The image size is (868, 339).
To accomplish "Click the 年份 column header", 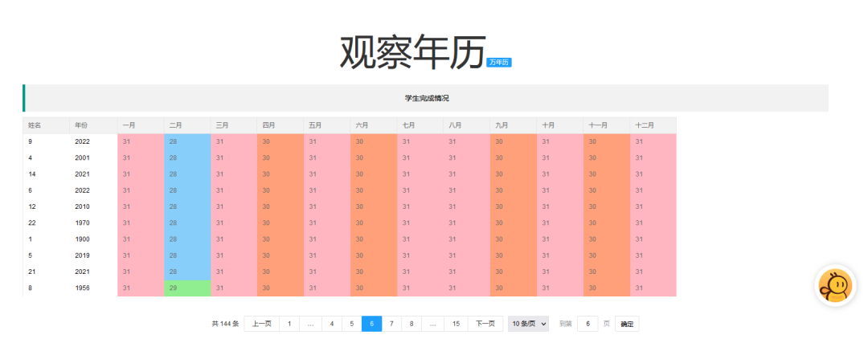I will pyautogui.click(x=82, y=125).
